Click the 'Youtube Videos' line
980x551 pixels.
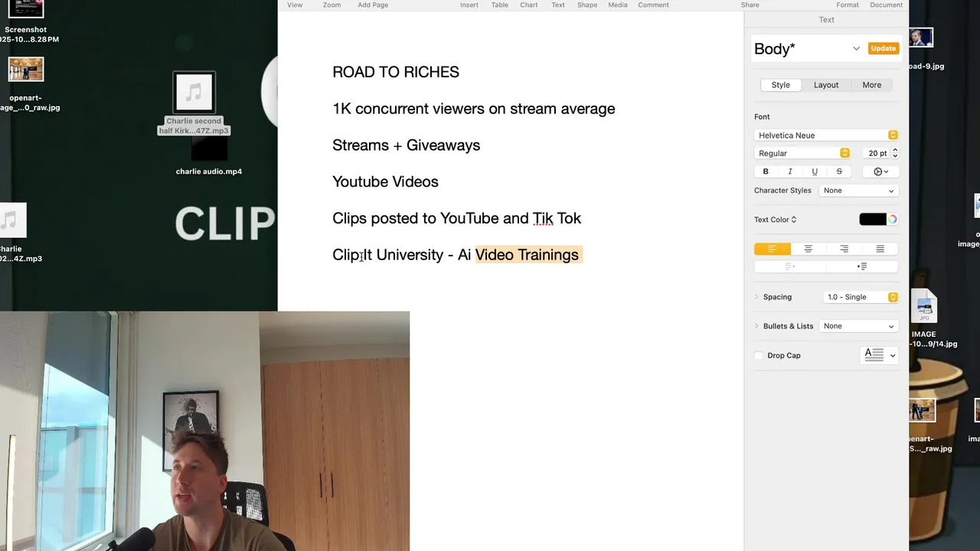[x=385, y=181]
